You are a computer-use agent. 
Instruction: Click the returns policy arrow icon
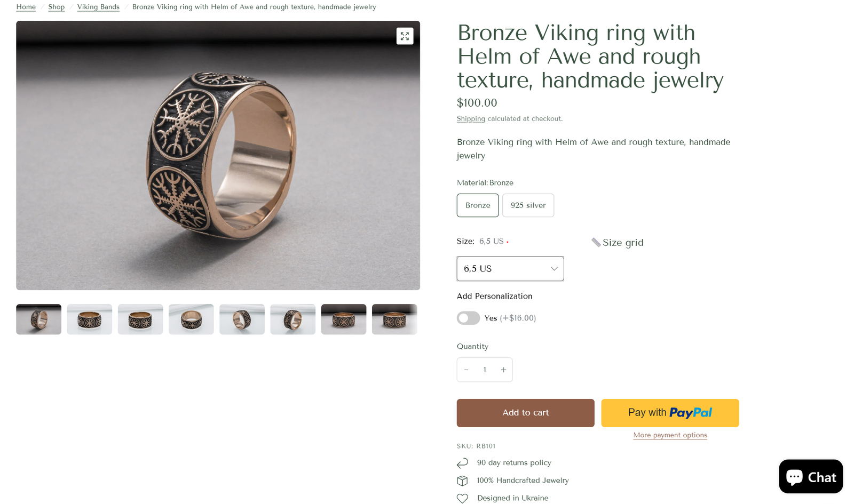pos(462,463)
